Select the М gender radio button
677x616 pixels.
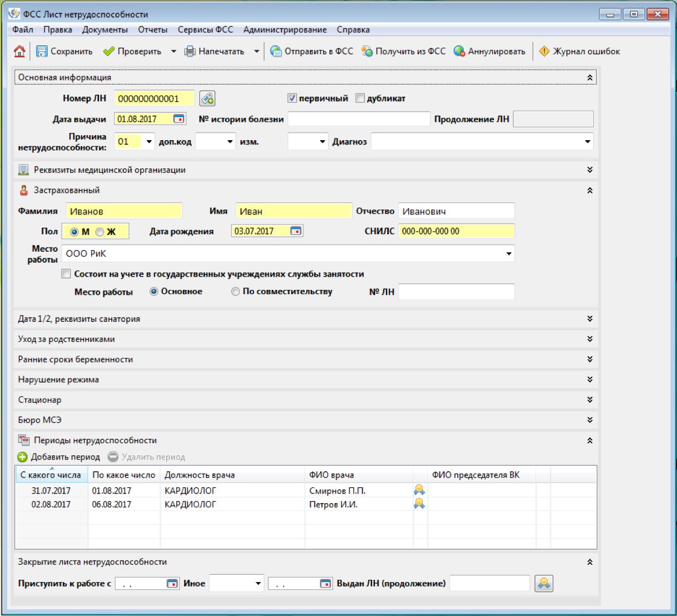tap(74, 232)
